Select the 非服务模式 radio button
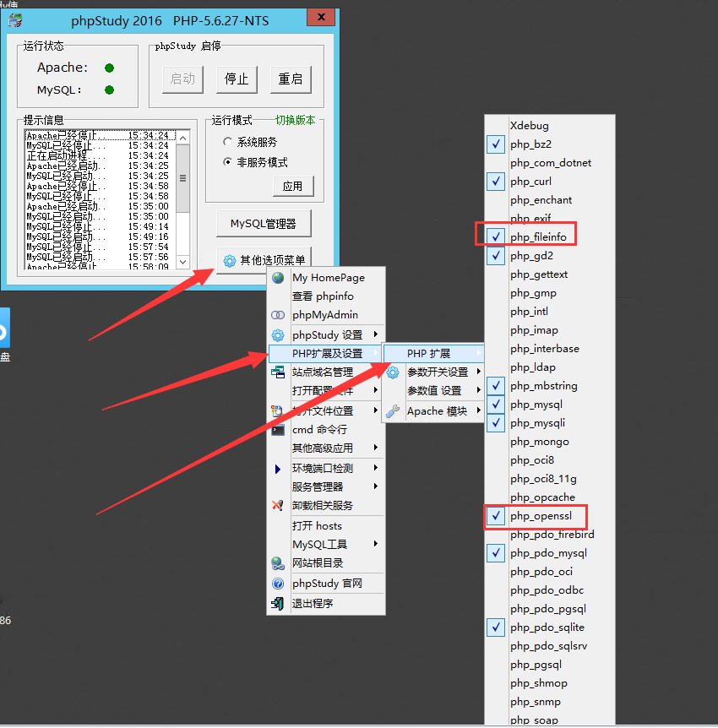This screenshot has width=718, height=728. [x=227, y=162]
